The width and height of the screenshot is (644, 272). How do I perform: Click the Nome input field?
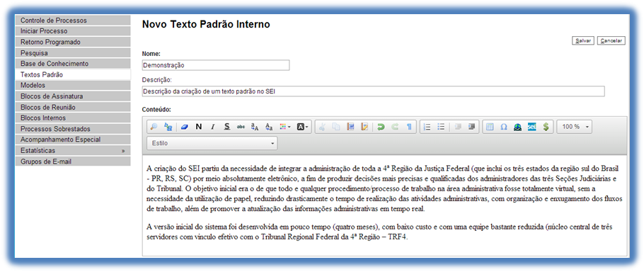(216, 65)
